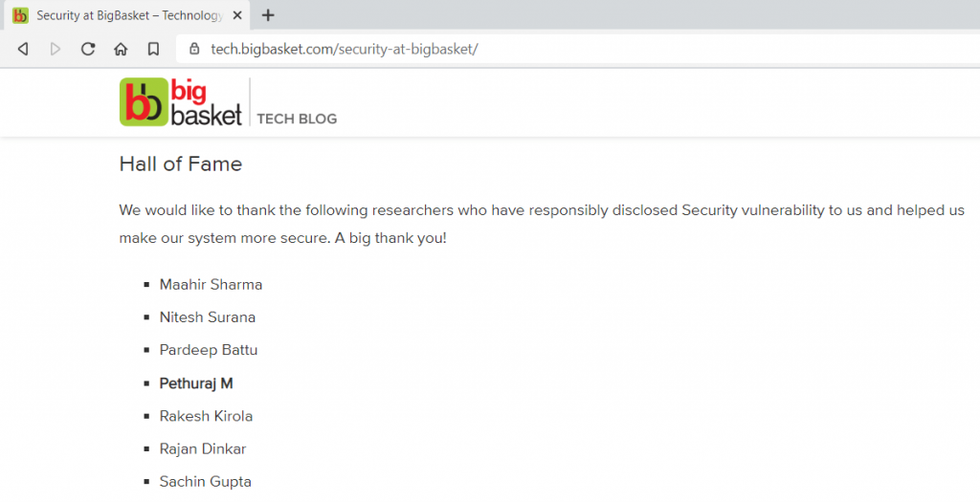Open the home page icon

click(x=121, y=49)
